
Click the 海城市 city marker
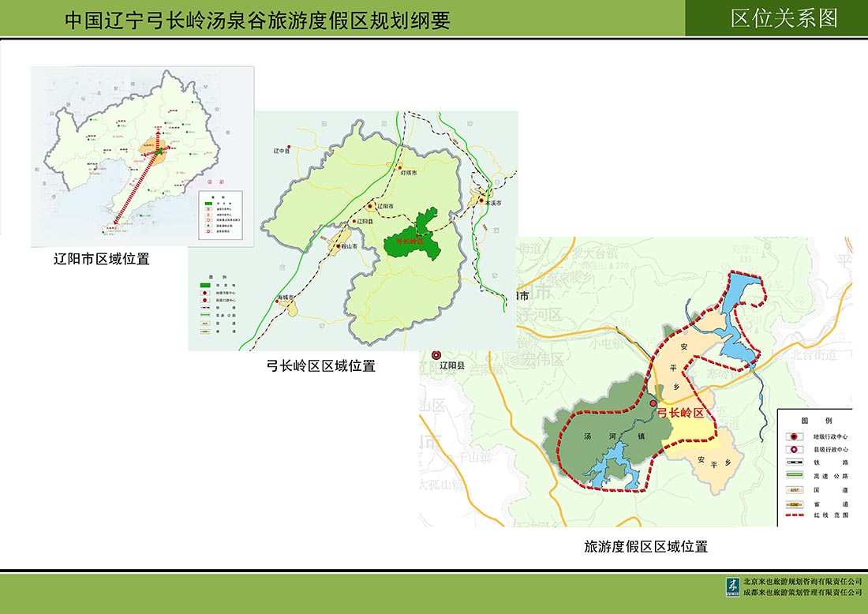point(291,298)
